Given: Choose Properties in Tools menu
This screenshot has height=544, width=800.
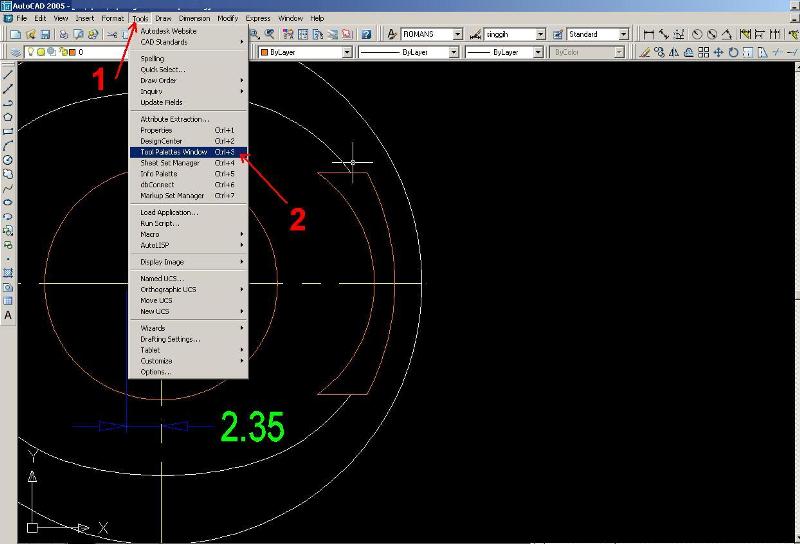Looking at the screenshot, I should point(188,130).
